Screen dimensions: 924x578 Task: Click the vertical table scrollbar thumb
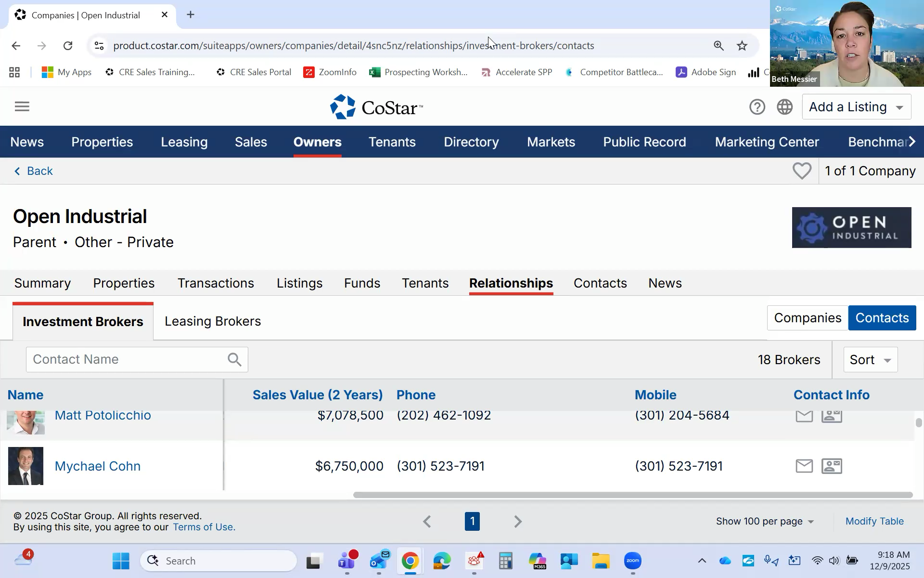tap(919, 422)
